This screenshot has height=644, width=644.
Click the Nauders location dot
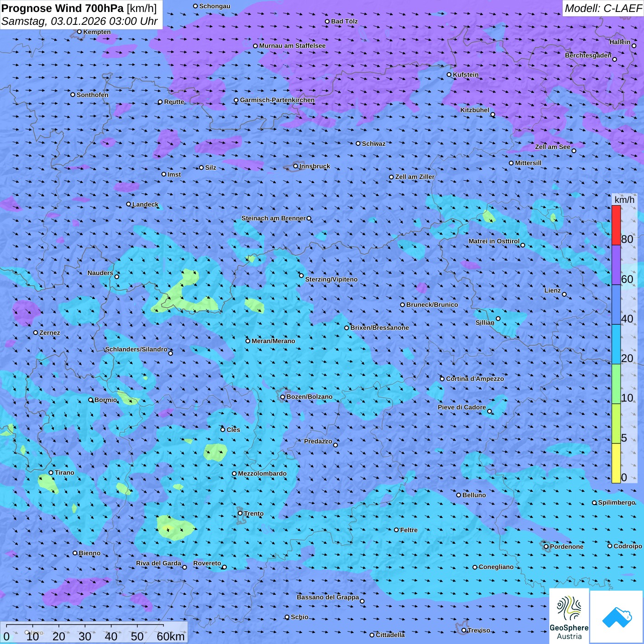(x=117, y=276)
